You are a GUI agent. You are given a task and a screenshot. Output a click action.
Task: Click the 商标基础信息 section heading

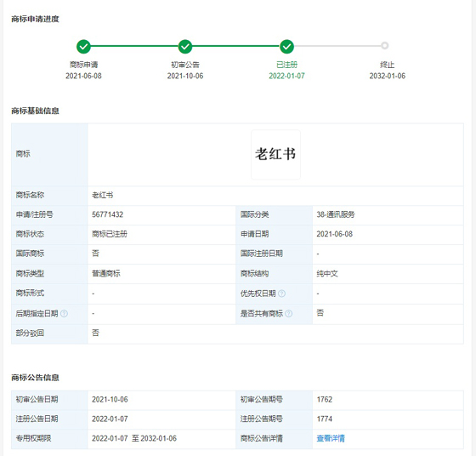[35, 111]
